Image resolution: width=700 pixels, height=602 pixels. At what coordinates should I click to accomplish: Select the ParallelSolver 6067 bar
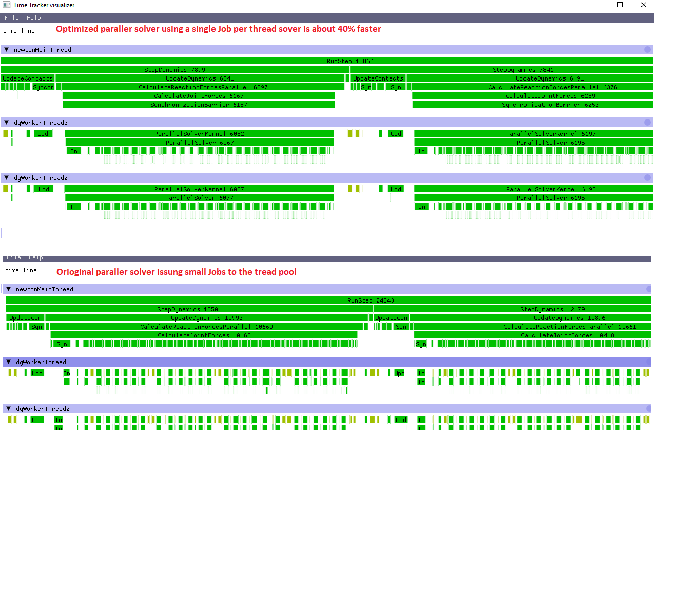(199, 143)
